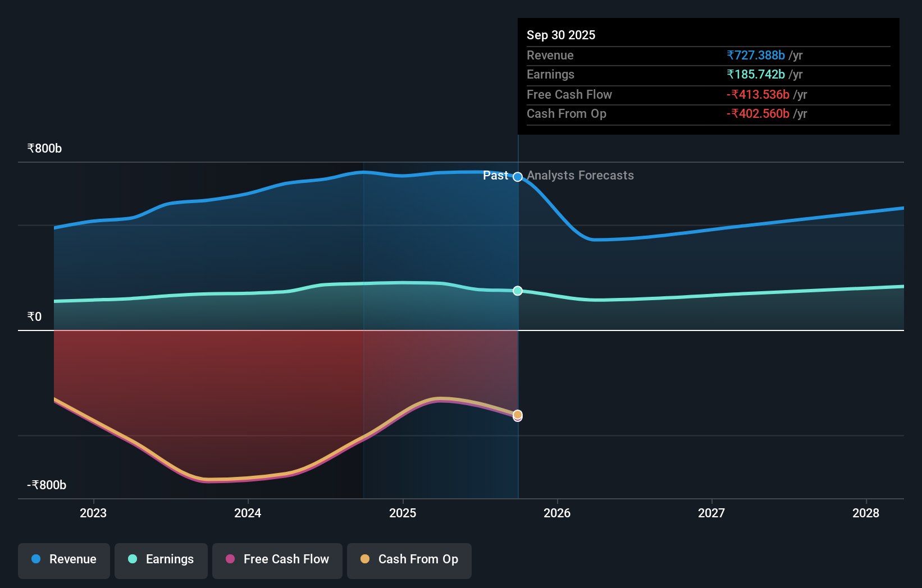922x588 pixels.
Task: Click the Cash From Op legend button
Action: [409, 559]
